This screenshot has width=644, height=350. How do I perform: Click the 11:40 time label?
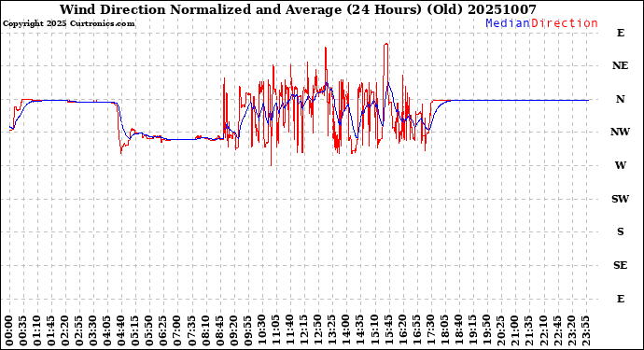tap(290, 330)
